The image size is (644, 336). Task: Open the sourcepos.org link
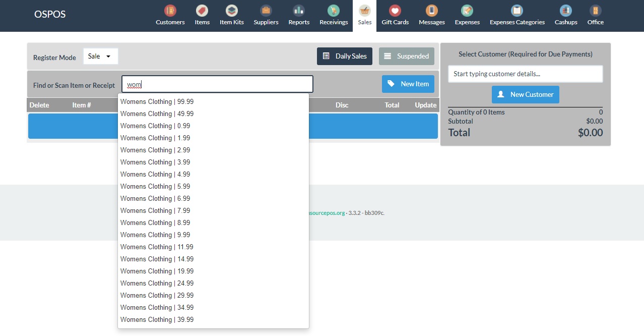pyautogui.click(x=327, y=213)
